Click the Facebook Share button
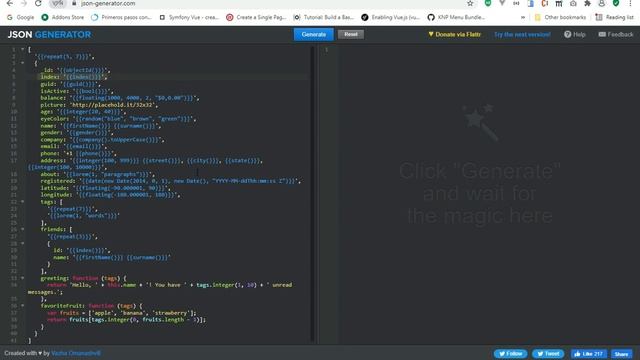Viewport: 640px width, 360px height. (621, 354)
